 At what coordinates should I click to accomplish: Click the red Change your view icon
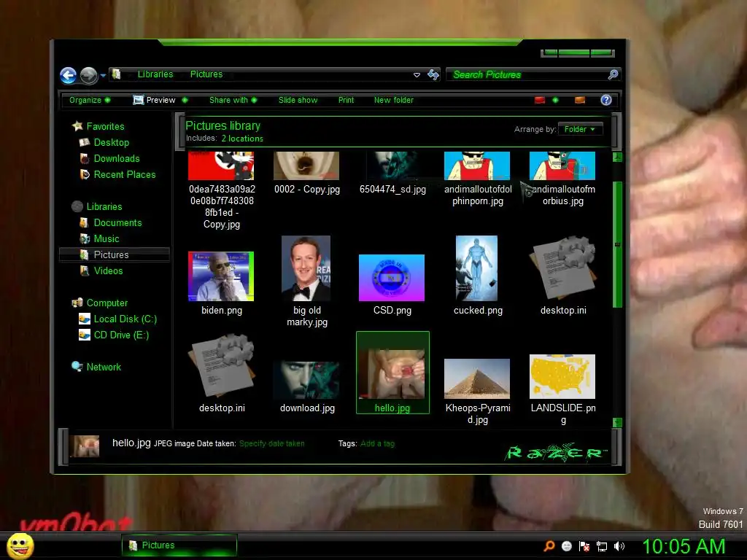pyautogui.click(x=540, y=100)
